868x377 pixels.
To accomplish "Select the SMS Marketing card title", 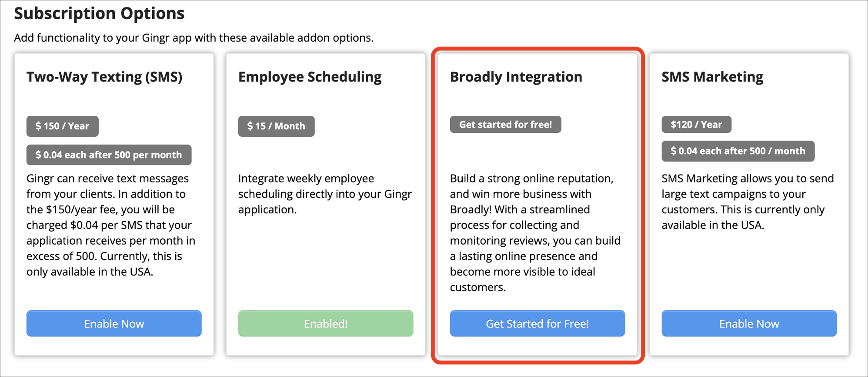I will pyautogui.click(x=712, y=77).
